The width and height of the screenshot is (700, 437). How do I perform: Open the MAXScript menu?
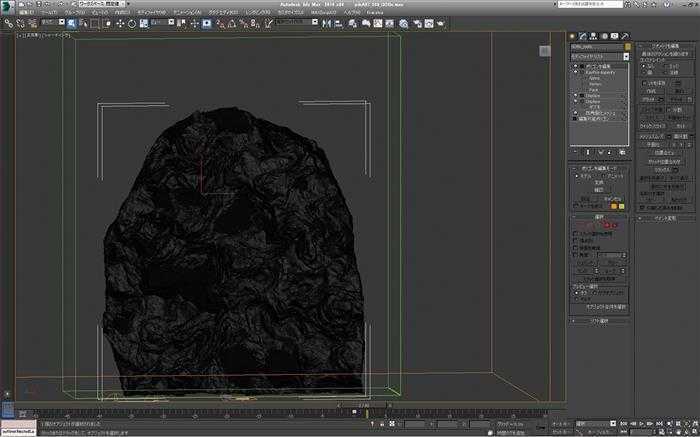[x=322, y=12]
